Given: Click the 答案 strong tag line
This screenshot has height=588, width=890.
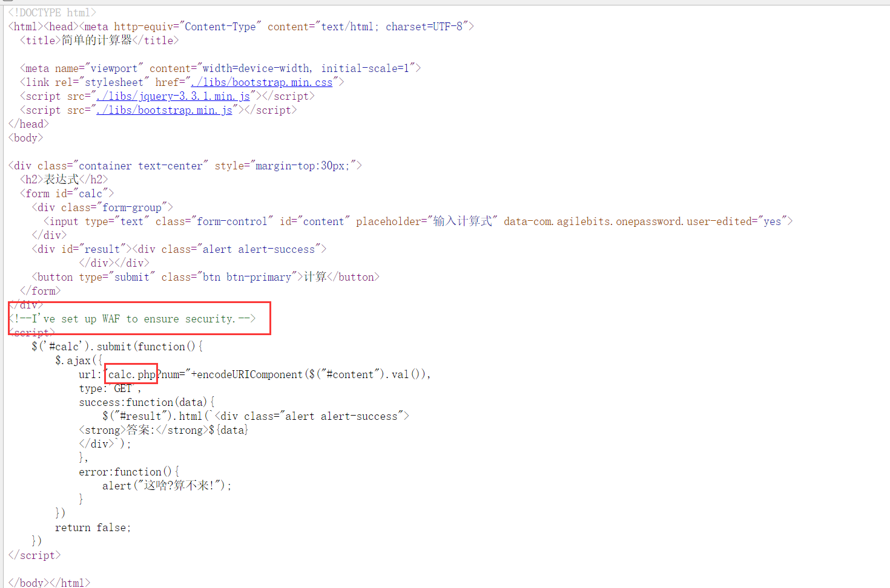Looking at the screenshot, I should click(x=163, y=430).
